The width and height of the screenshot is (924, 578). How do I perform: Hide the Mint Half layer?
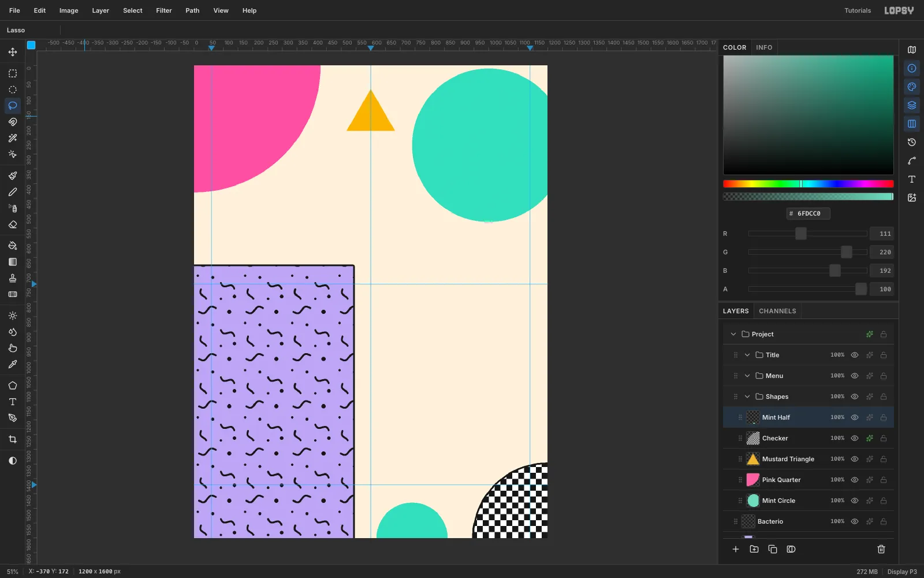point(855,417)
